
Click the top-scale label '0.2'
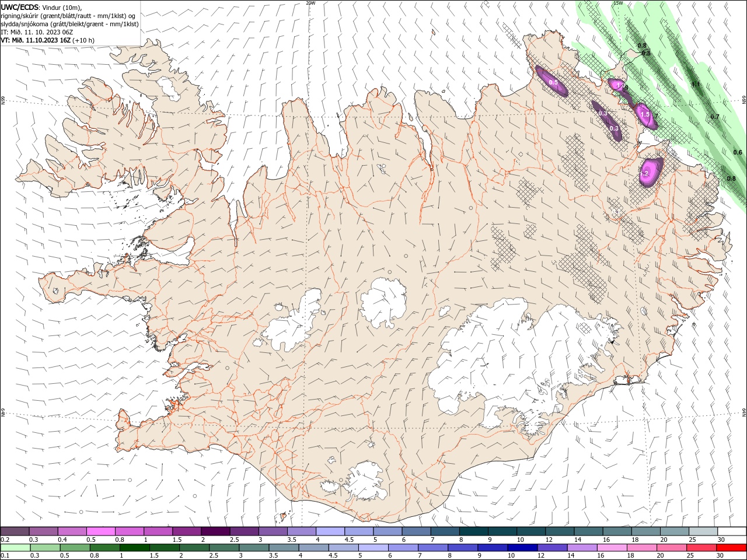point(5,540)
